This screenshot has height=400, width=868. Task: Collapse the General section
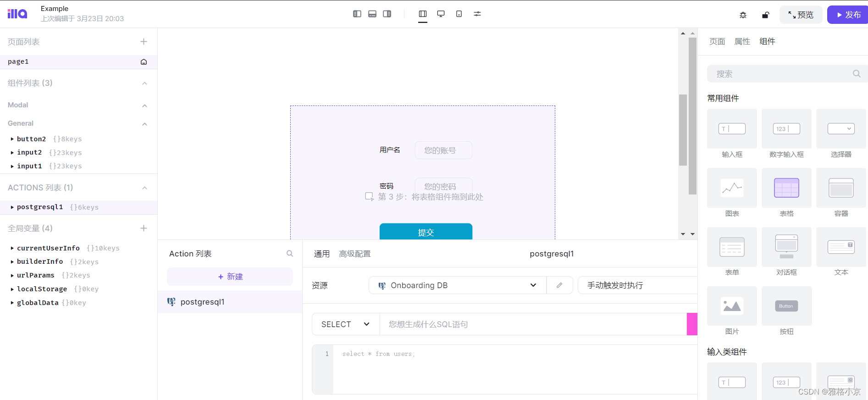[x=144, y=124]
